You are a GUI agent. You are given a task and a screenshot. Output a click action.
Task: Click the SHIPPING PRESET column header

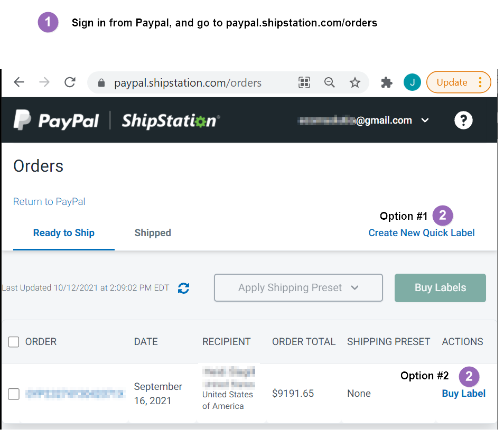pyautogui.click(x=389, y=342)
